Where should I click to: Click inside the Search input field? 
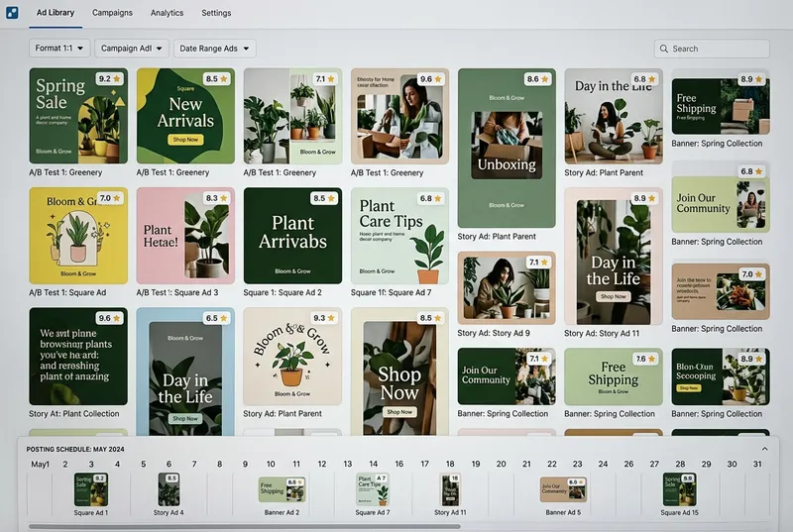716,49
